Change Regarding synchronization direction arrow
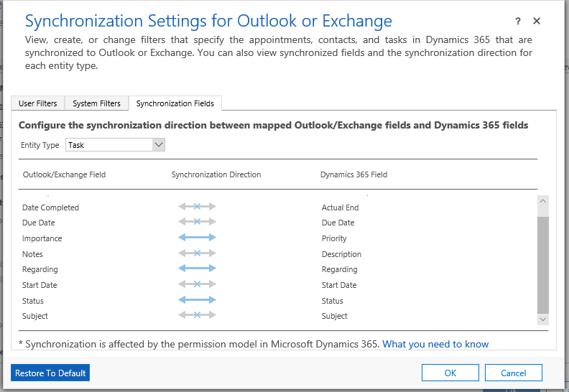Image resolution: width=569 pixels, height=392 pixels. point(197,269)
